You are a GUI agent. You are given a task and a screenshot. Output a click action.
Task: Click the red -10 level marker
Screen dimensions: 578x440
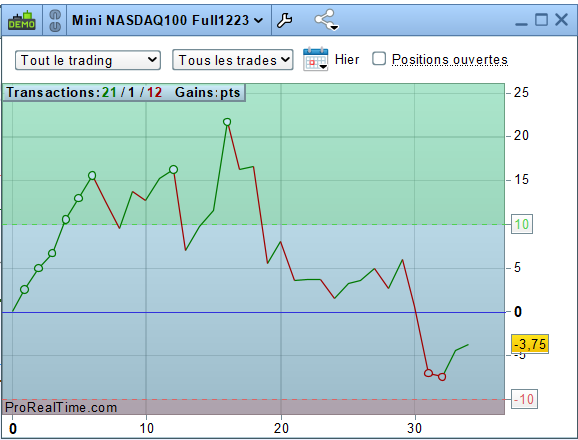[x=524, y=399]
